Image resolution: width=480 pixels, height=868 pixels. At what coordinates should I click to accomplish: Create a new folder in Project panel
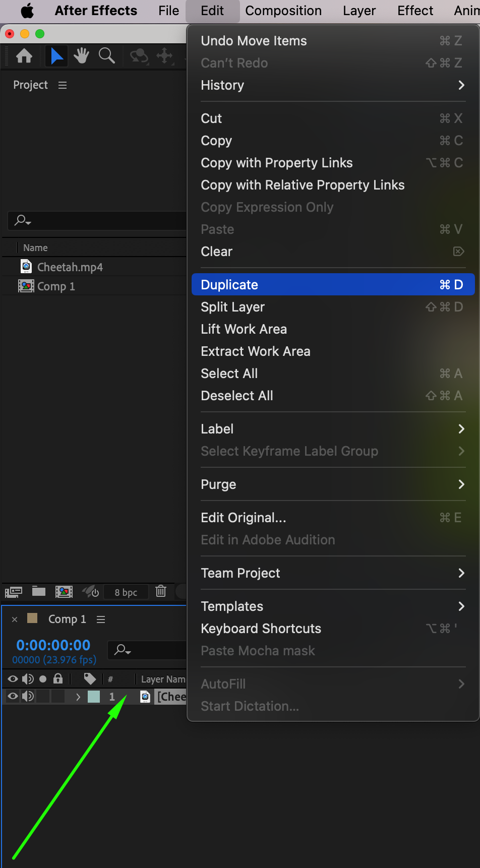tap(39, 591)
